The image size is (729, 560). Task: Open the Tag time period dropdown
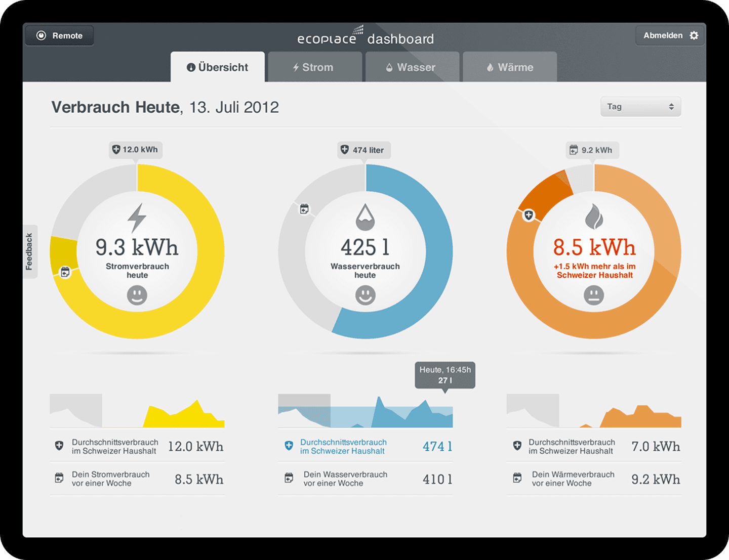pyautogui.click(x=640, y=107)
